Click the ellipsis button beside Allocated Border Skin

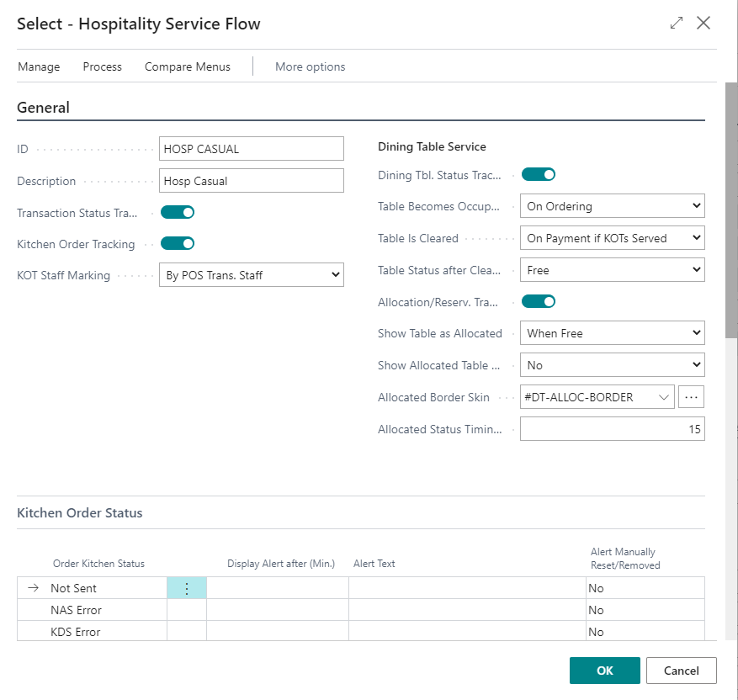coord(691,397)
